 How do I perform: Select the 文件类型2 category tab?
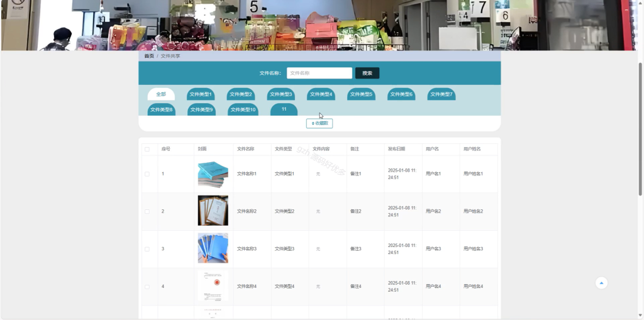(x=241, y=94)
